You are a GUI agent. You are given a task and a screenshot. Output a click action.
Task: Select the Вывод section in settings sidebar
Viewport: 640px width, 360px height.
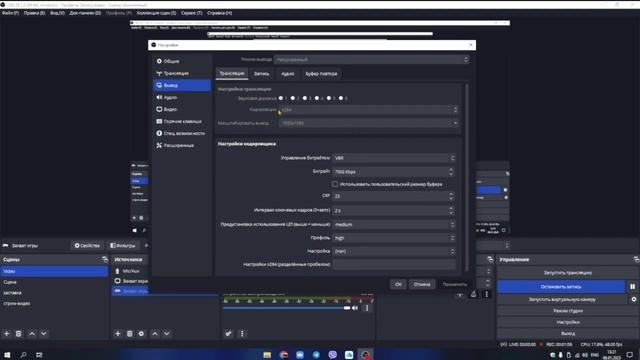coord(182,85)
